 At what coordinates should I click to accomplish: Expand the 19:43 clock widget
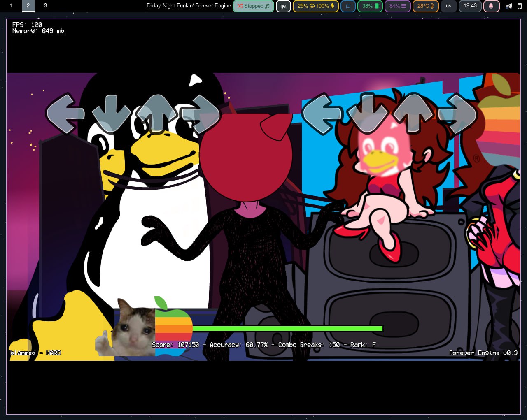(x=470, y=6)
